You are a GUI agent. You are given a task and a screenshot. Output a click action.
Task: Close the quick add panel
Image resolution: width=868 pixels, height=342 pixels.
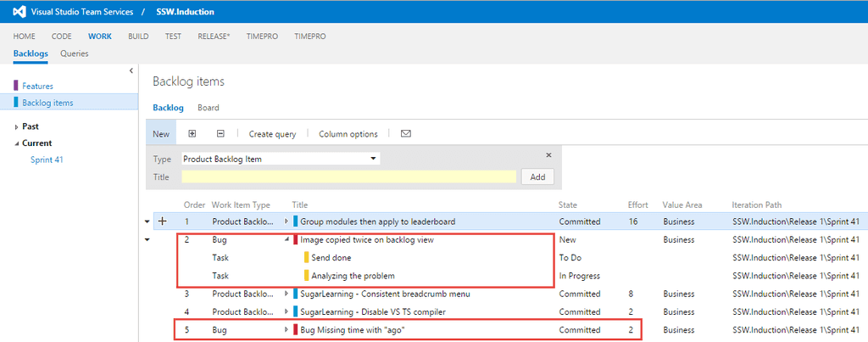[548, 155]
